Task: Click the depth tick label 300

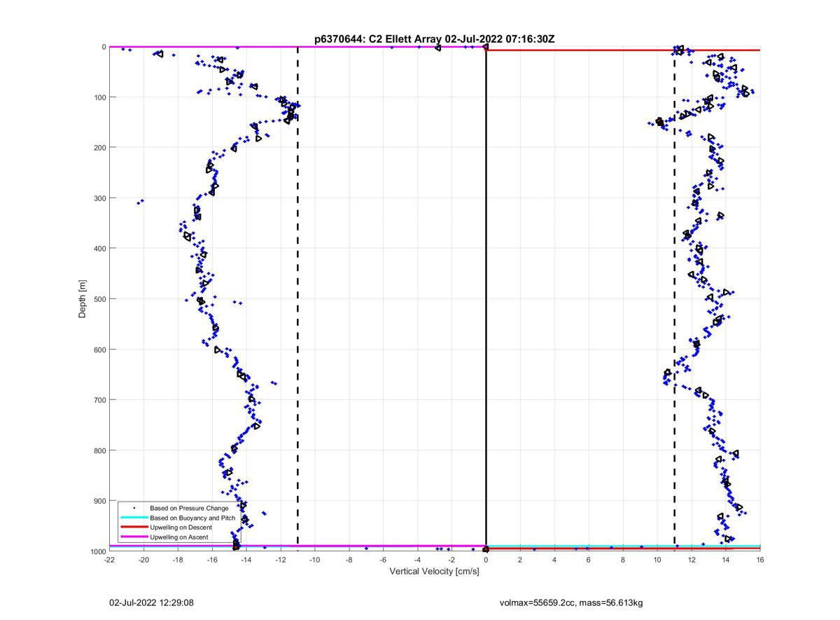Action: 99,198
